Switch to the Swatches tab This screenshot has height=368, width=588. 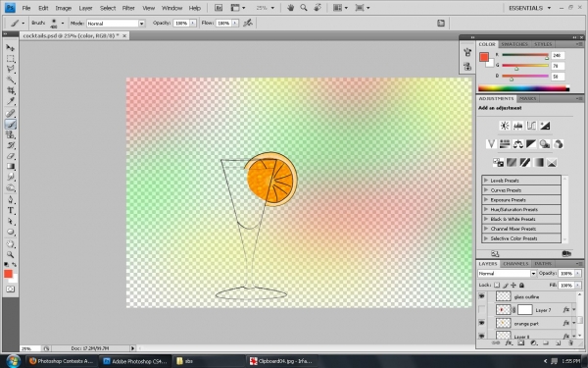(514, 44)
